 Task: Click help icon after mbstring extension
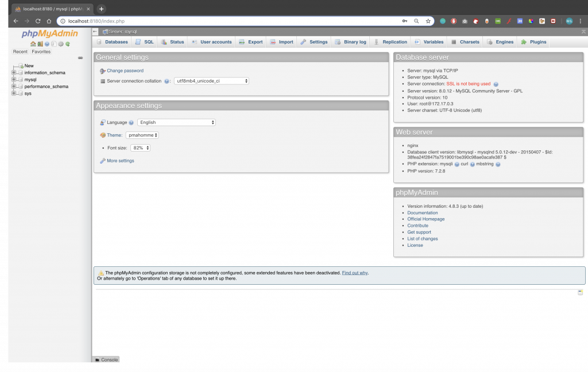point(498,164)
